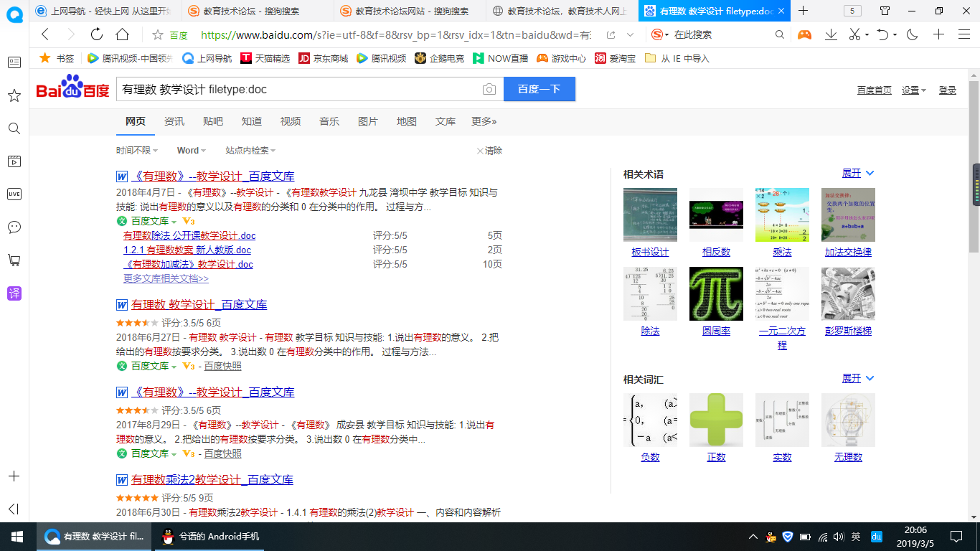Screen dimensions: 980x551
Task: Close the active Baidu search tab
Action: click(x=781, y=11)
